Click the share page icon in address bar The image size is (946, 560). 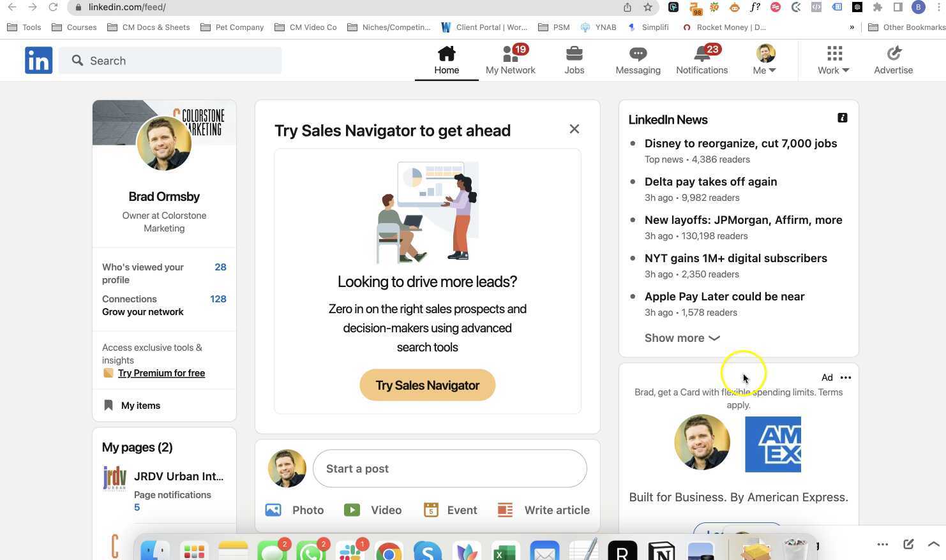tap(627, 7)
